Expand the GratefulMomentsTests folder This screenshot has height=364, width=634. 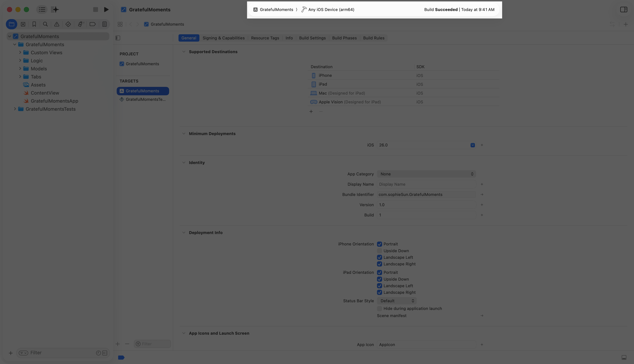click(x=15, y=109)
